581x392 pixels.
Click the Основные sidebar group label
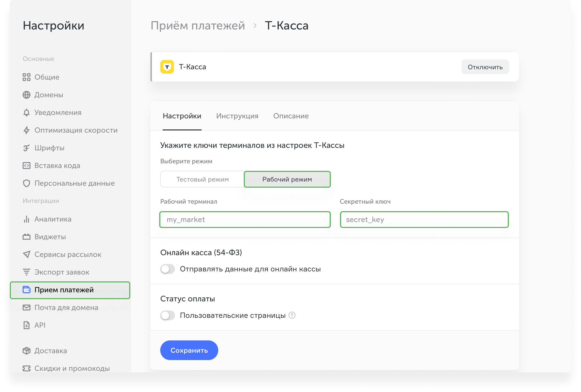[x=39, y=59]
